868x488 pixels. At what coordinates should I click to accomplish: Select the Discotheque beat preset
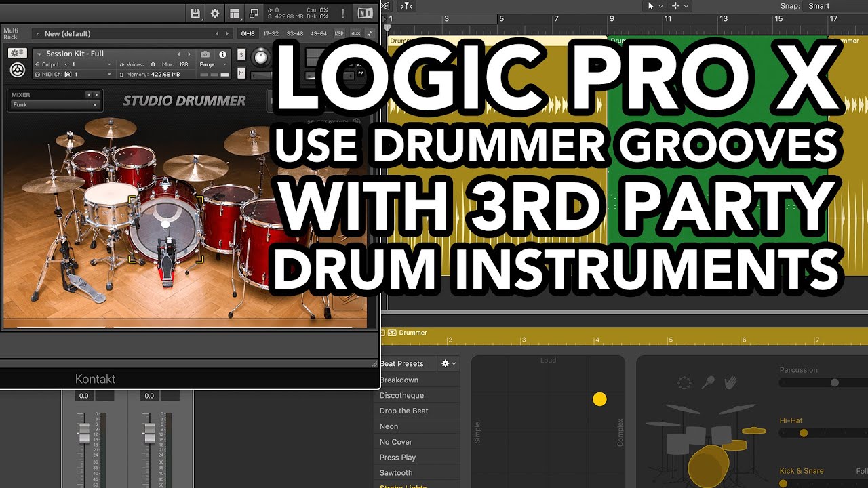tap(401, 395)
